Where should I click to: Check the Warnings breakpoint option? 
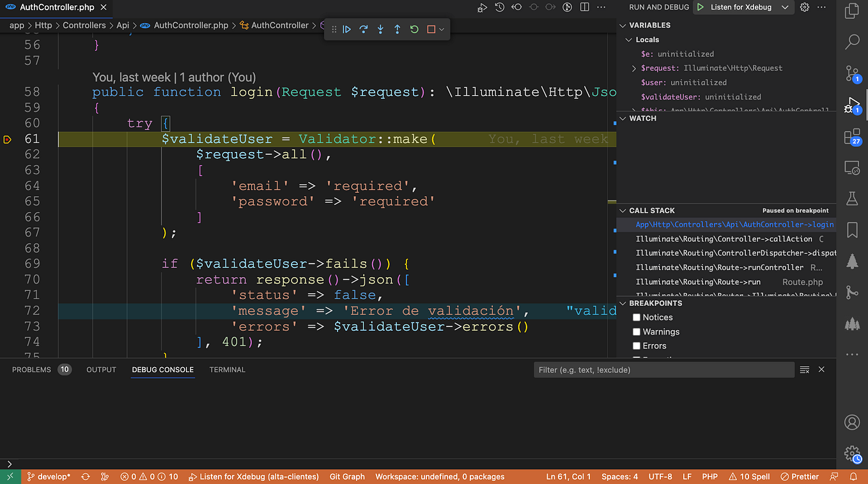click(637, 331)
